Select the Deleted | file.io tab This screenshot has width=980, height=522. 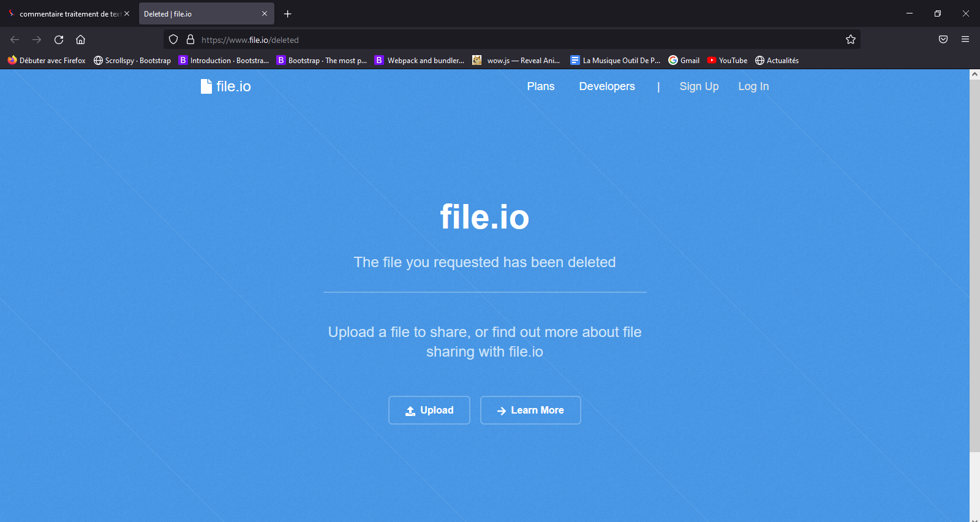pos(206,13)
